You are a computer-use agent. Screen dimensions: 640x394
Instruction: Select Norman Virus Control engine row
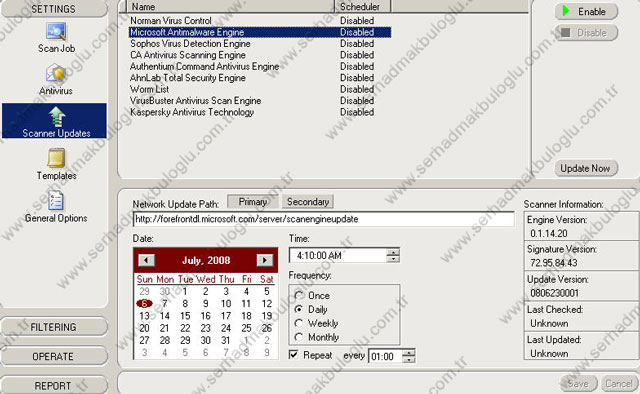[260, 20]
